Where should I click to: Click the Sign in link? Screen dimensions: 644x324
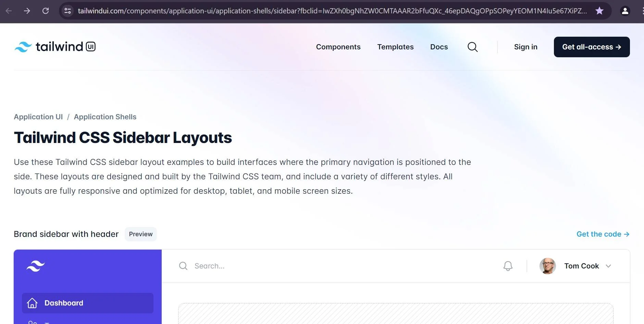point(525,47)
